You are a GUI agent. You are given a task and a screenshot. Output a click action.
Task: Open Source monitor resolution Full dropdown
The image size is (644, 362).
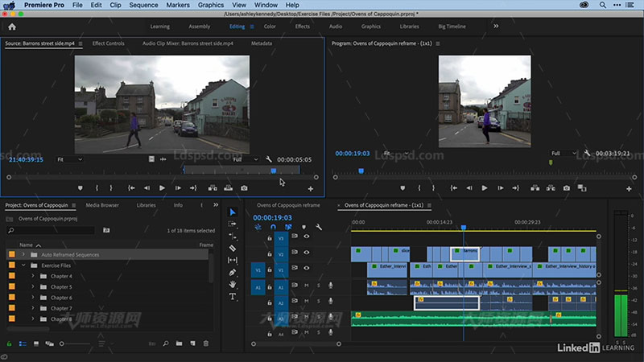pyautogui.click(x=246, y=159)
